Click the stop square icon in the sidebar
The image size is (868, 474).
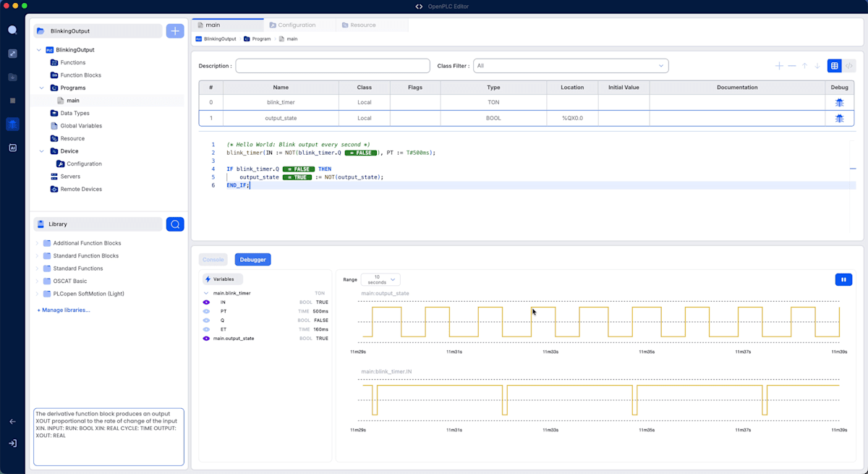12,101
